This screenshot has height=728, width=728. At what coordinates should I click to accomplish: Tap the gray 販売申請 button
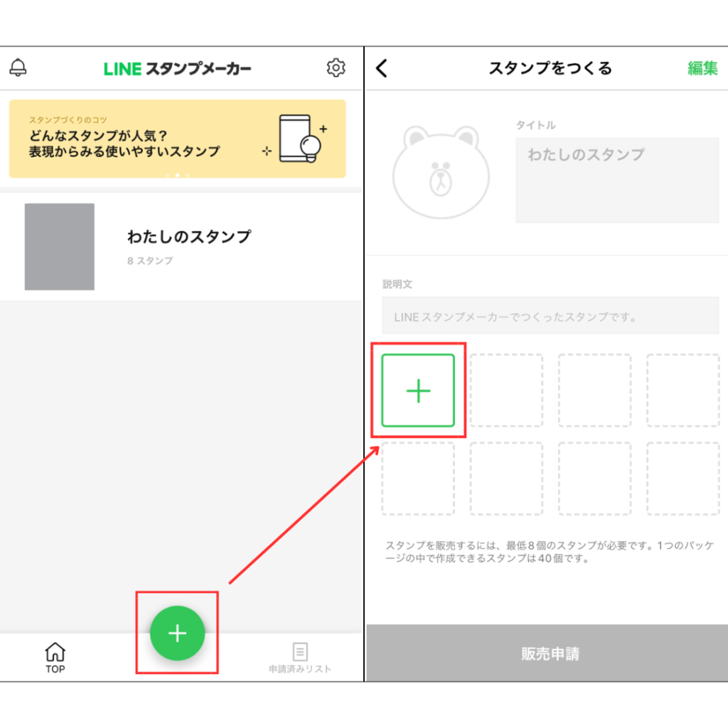click(547, 653)
